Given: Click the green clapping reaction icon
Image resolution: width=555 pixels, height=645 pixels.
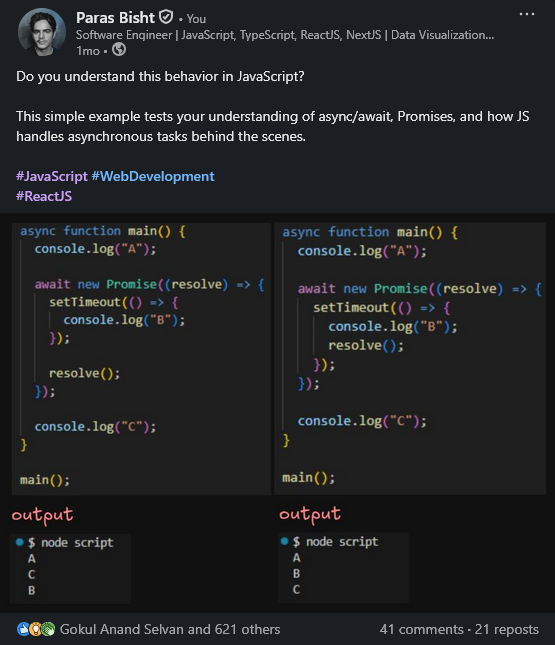Looking at the screenshot, I should (48, 629).
